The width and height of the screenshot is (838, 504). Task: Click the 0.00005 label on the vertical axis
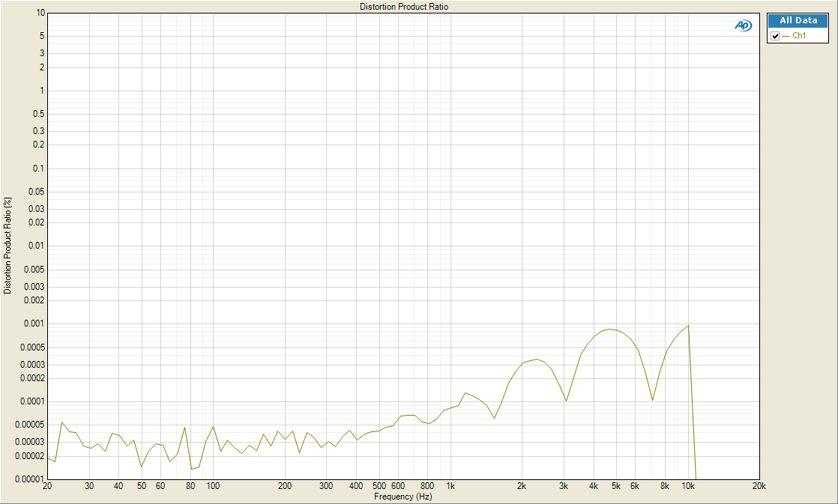pos(30,425)
